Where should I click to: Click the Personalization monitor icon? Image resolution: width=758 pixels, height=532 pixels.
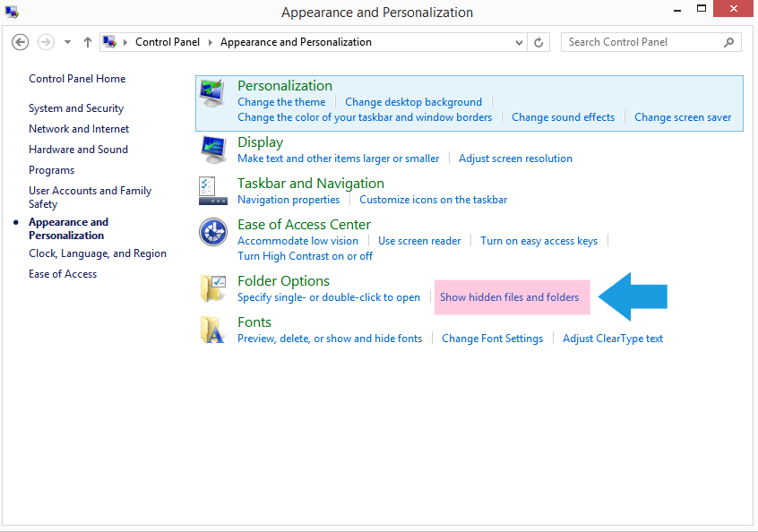212,94
